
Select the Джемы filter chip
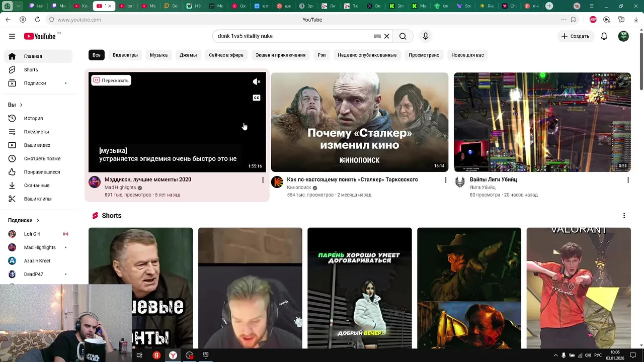(188, 55)
